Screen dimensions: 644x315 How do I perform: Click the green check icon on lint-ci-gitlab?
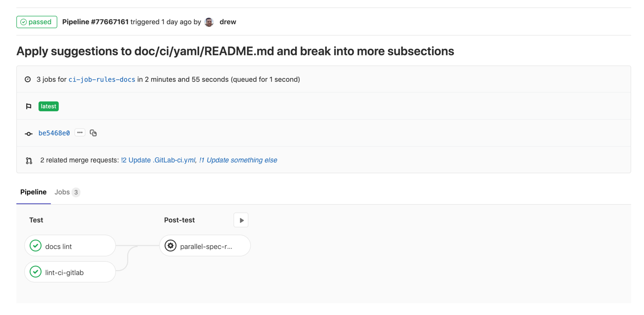coord(35,272)
